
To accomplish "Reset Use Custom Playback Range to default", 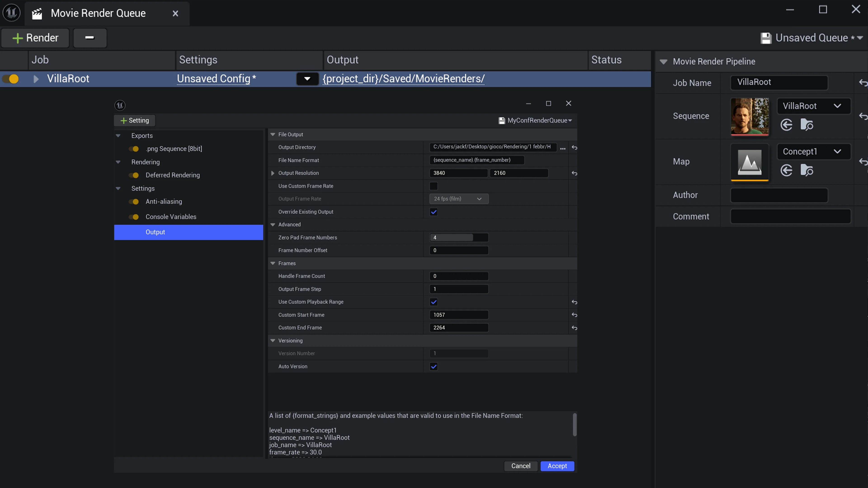I will [x=574, y=302].
